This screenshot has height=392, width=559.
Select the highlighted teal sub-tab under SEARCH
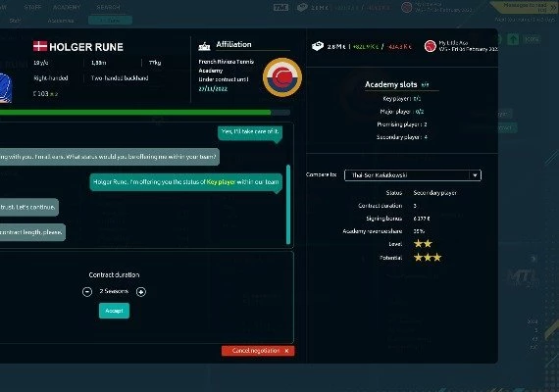tap(110, 21)
